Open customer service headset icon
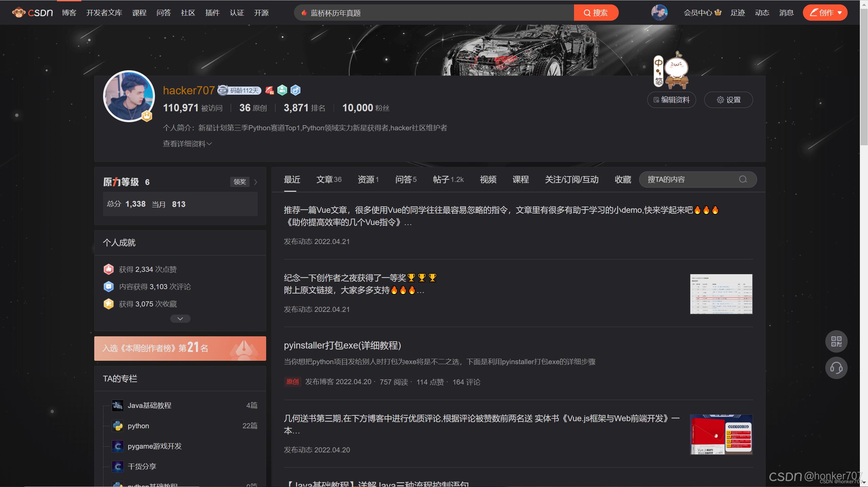 836,368
